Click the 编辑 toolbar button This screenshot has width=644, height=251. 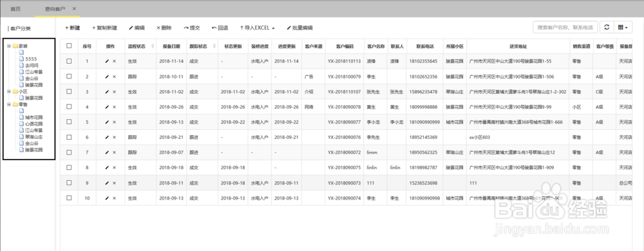(x=137, y=28)
